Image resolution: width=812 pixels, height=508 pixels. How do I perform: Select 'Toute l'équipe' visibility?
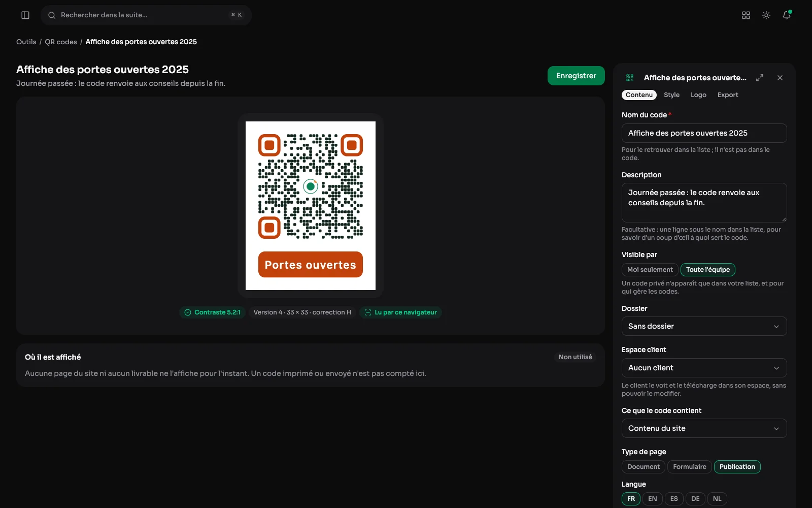coord(708,270)
